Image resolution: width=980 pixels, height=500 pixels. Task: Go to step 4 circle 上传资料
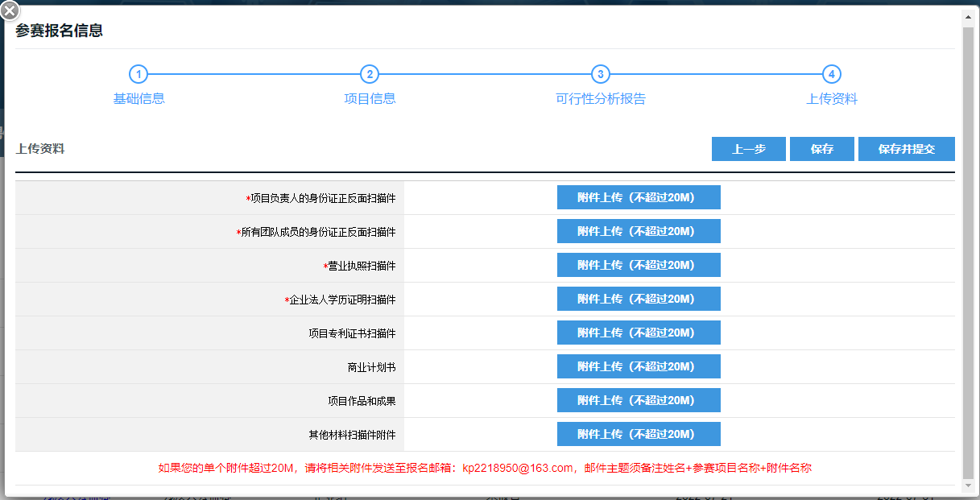(x=832, y=74)
